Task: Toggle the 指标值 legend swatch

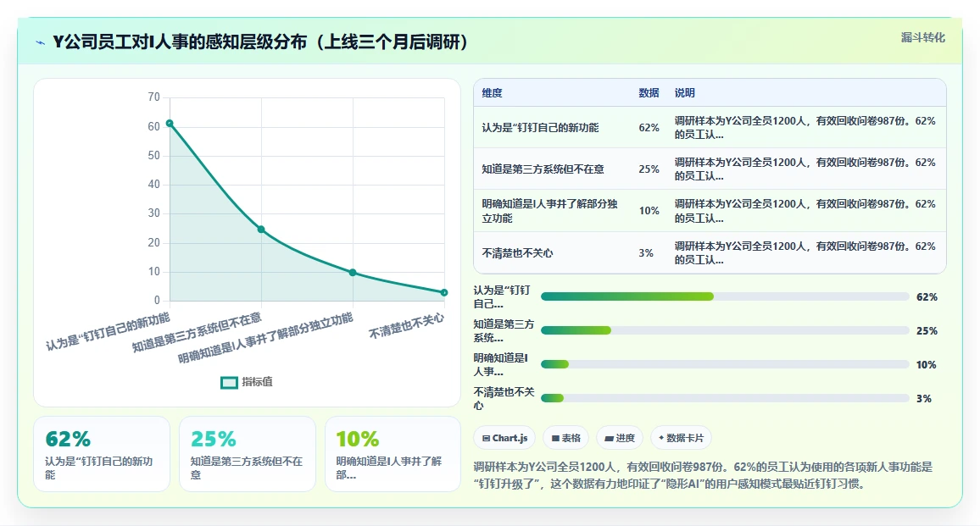Action: [x=230, y=382]
